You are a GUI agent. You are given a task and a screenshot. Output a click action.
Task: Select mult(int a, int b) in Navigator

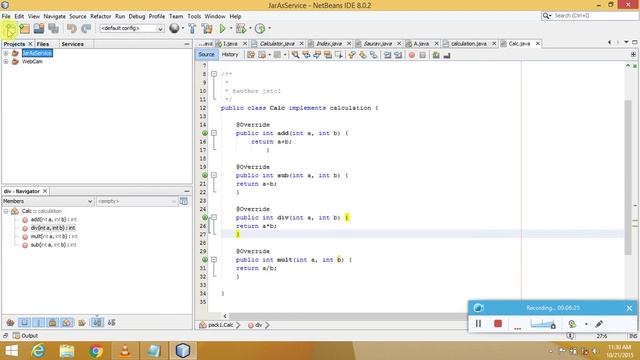[54, 236]
